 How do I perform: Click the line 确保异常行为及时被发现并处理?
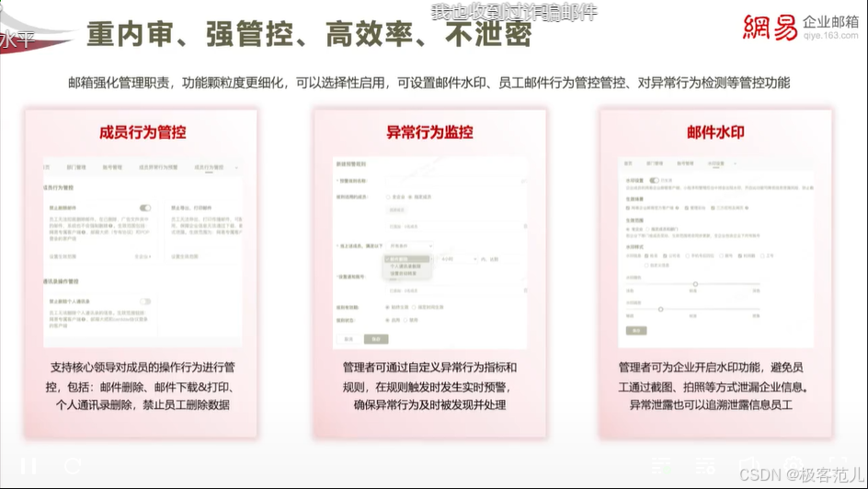pos(429,405)
